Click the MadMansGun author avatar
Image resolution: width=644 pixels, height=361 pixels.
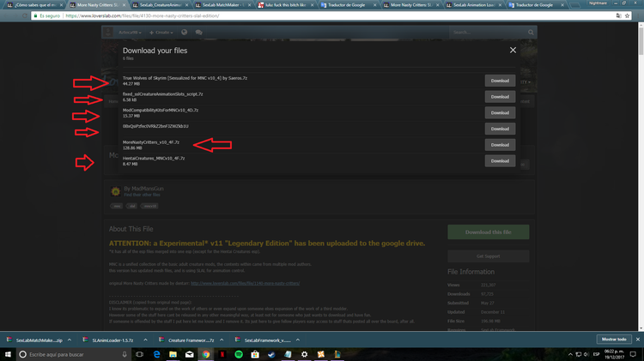pyautogui.click(x=115, y=191)
